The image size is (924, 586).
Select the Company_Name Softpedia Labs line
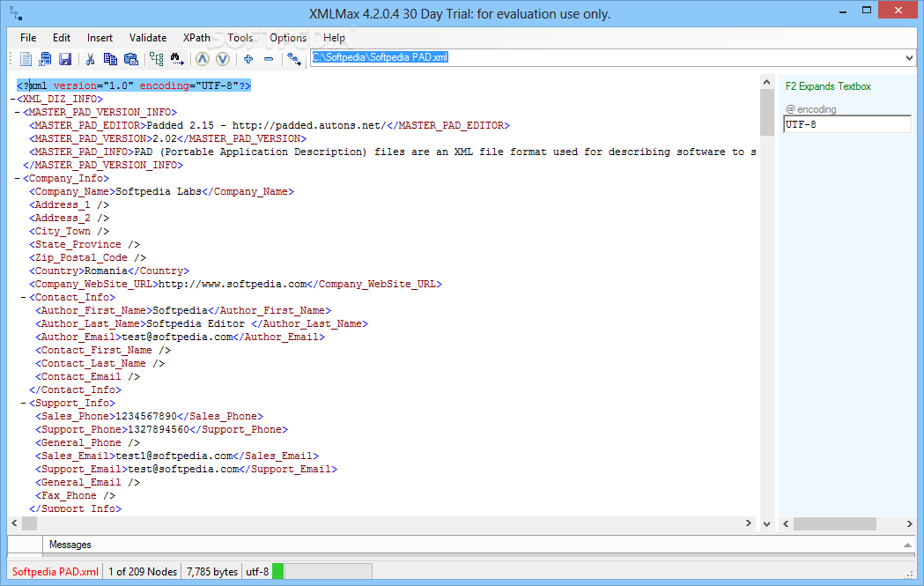(x=161, y=191)
